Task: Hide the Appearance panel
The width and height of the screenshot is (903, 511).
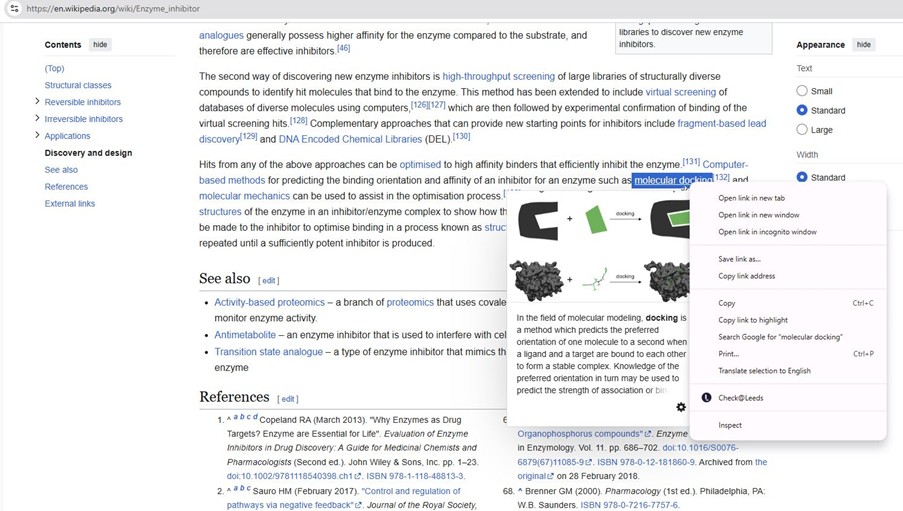Action: 863,45
